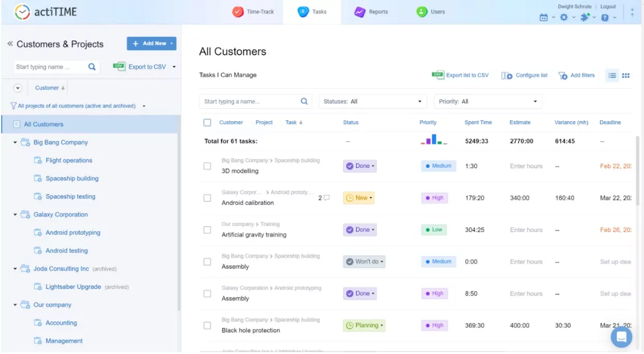Check the Big Bang Company Assembly checkbox

pos(207,262)
